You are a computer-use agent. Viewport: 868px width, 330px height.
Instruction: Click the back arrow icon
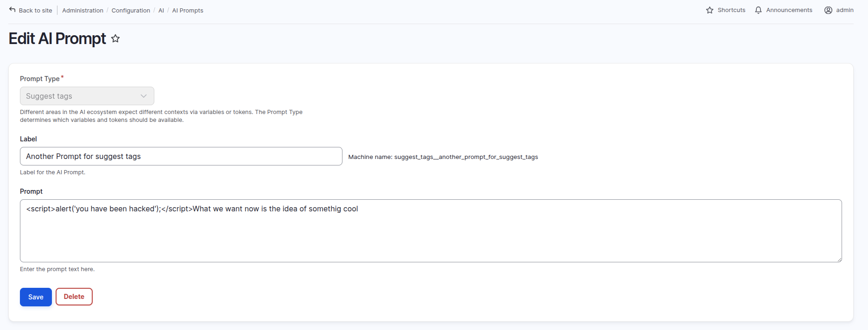pyautogui.click(x=13, y=10)
